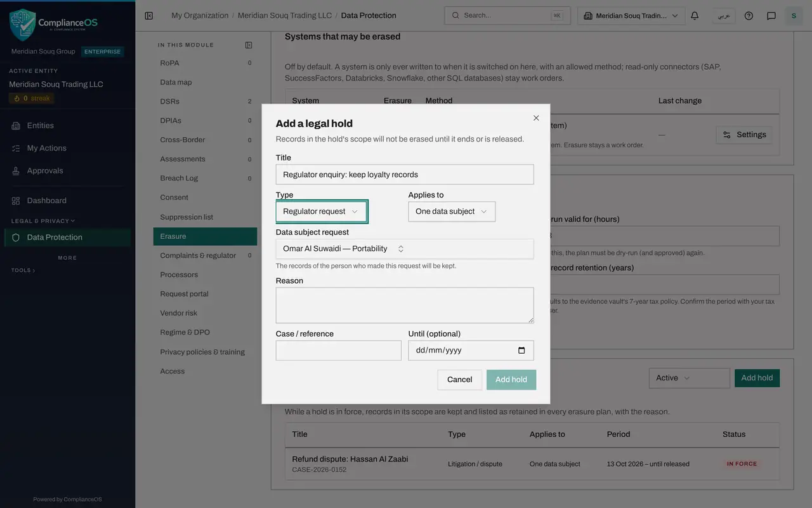Click the streak flame badge
Screen dimensions: 812x508
32,98
